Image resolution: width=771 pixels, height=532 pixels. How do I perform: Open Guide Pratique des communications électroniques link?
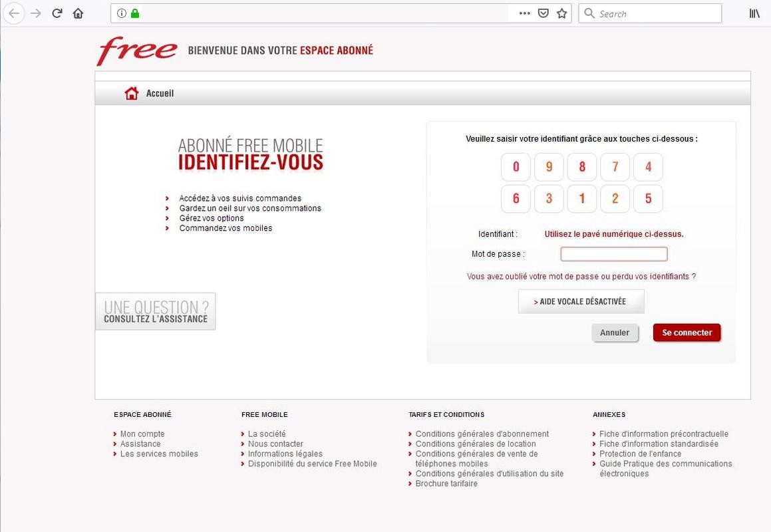666,469
